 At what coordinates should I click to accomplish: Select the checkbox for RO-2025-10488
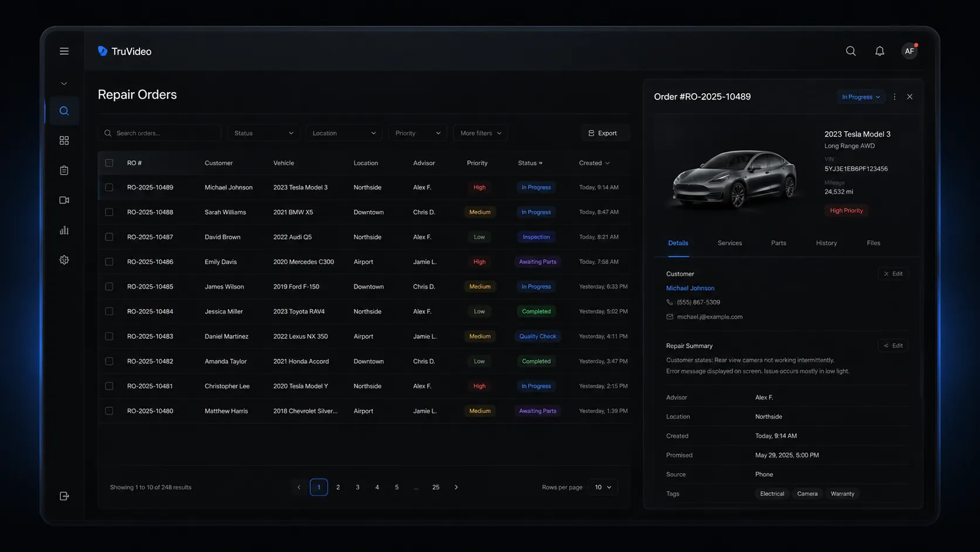pos(109,212)
